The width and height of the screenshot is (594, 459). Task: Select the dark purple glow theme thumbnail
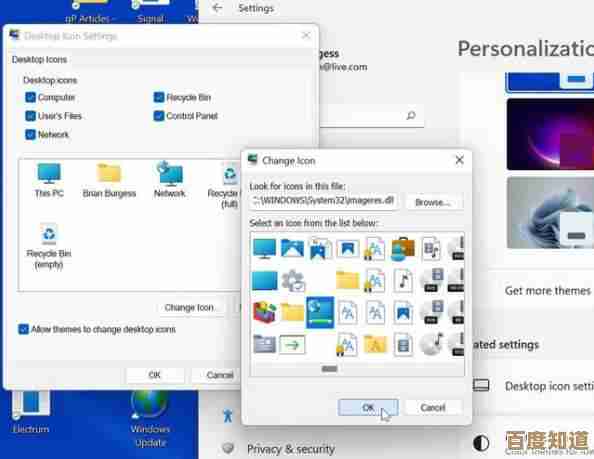click(x=550, y=134)
